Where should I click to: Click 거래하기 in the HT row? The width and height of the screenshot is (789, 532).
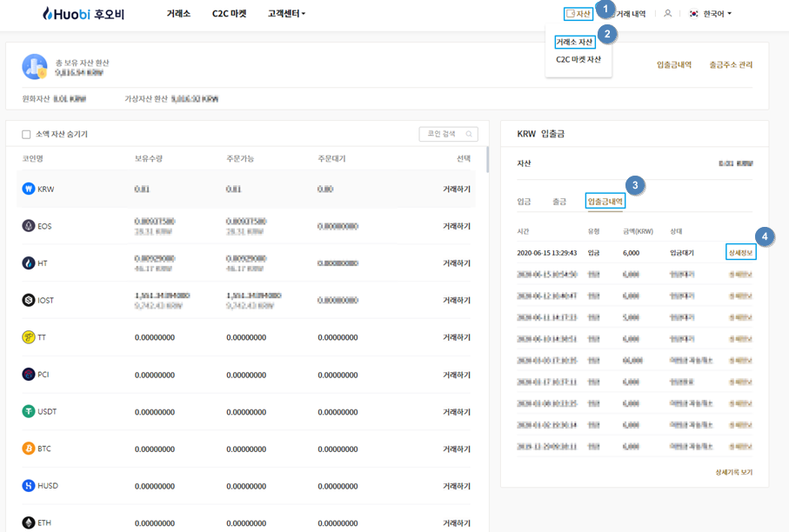coord(457,263)
